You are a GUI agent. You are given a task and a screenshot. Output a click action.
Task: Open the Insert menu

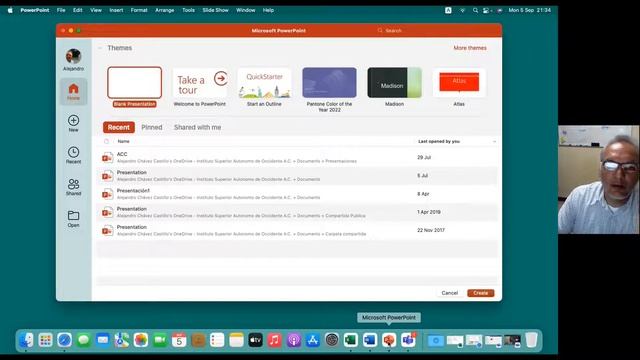[x=116, y=10]
